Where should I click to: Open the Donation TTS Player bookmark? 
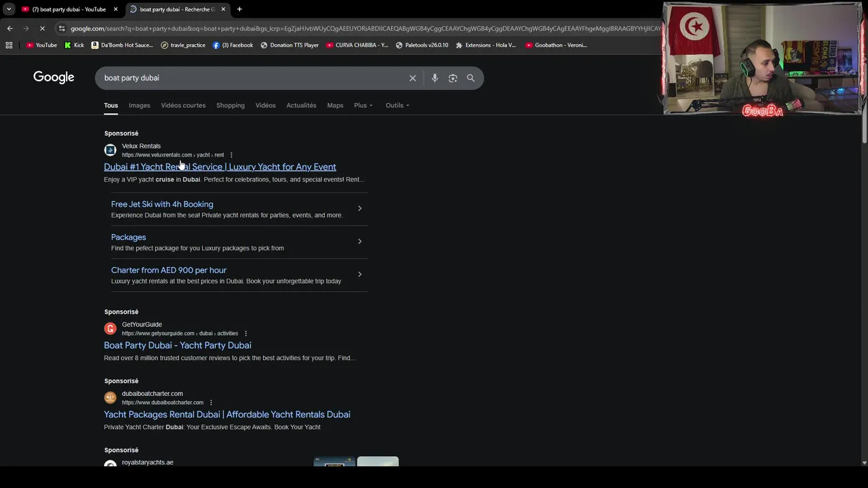click(290, 45)
